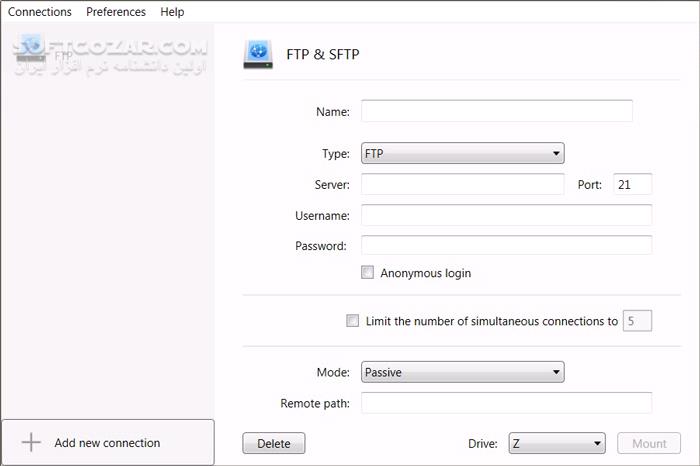Open the Mode dropdown showing Passive
This screenshot has height=466, width=700.
462,372
